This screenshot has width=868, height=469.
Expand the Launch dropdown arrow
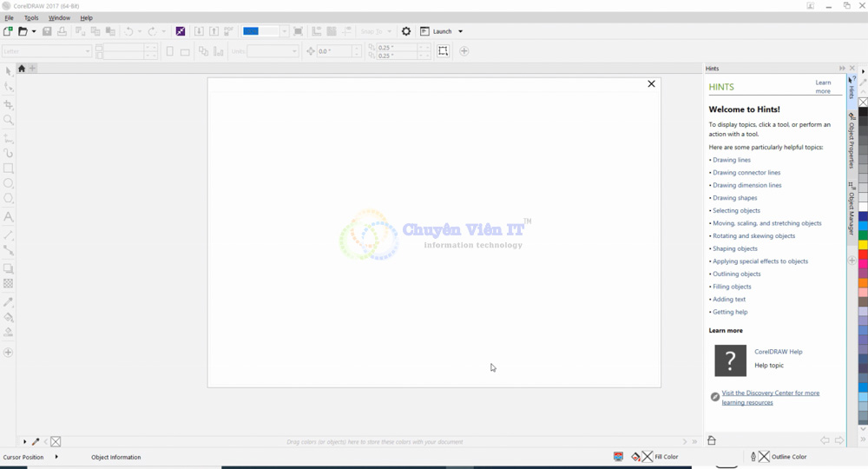pyautogui.click(x=460, y=31)
